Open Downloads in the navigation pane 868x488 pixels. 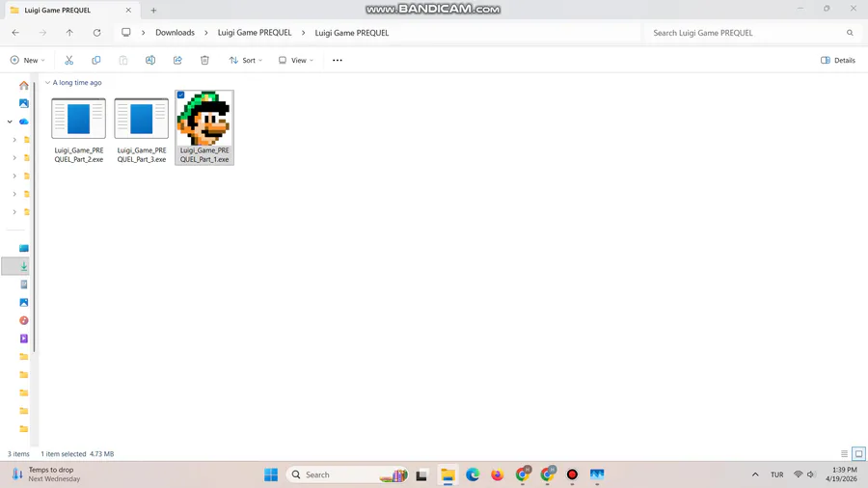tap(24, 266)
